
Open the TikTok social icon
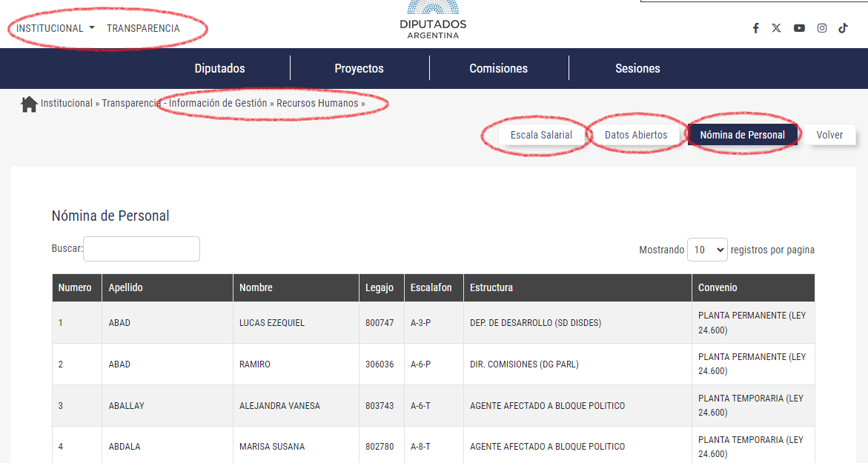[843, 28]
